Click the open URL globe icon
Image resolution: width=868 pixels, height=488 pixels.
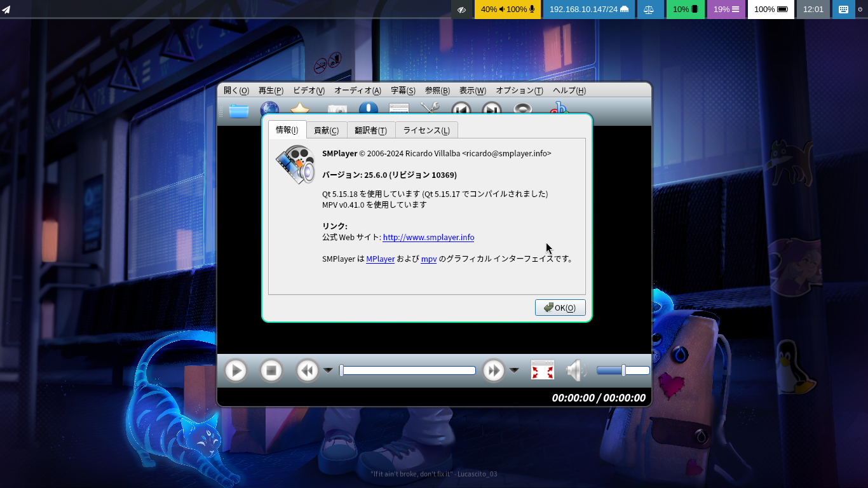pos(269,108)
